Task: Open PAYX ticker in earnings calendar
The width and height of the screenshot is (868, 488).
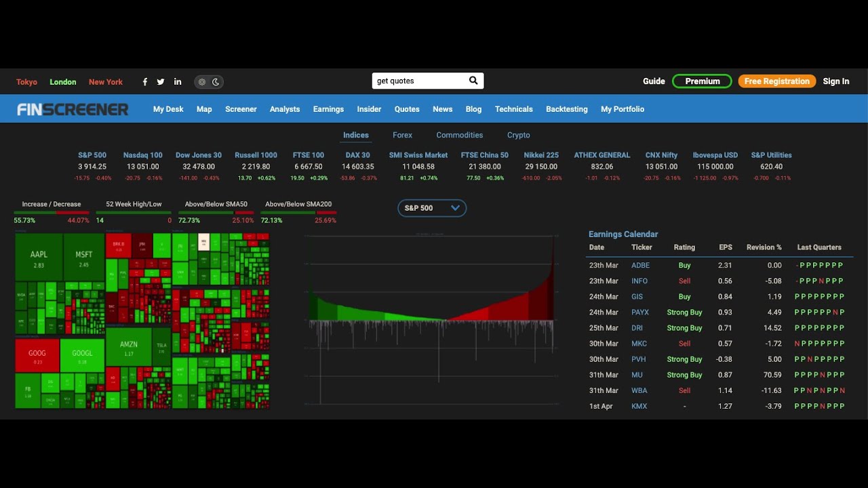Action: pos(640,312)
